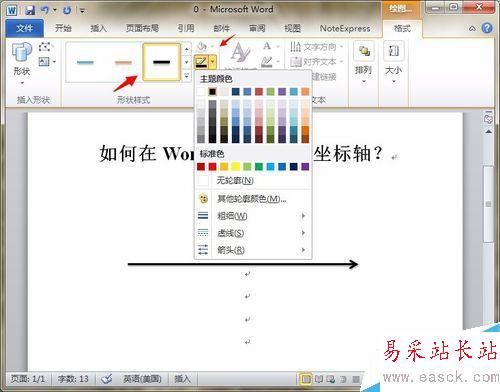Open the 箭头(R) arrows submenu
The height and width of the screenshot is (392, 500).
pyautogui.click(x=253, y=250)
